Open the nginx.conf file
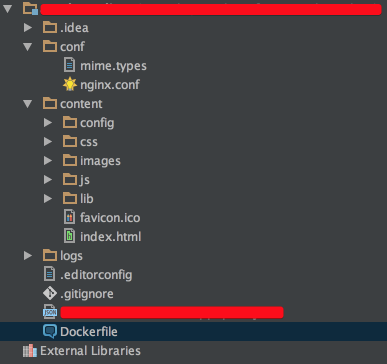 tap(110, 85)
